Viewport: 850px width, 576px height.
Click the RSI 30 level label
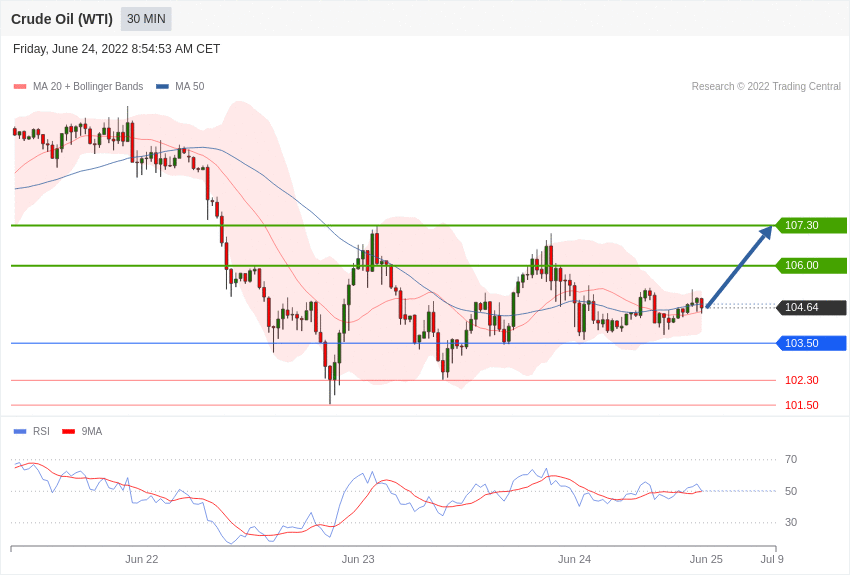click(x=791, y=522)
